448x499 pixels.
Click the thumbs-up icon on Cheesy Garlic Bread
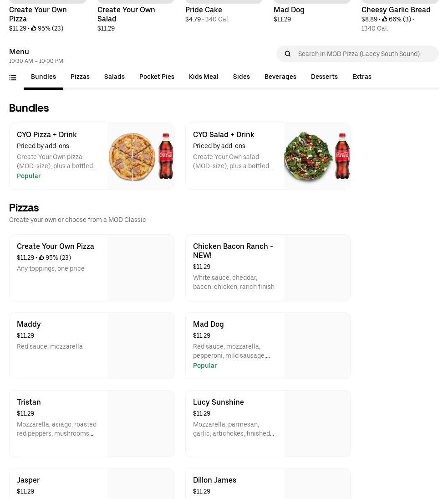coord(385,19)
